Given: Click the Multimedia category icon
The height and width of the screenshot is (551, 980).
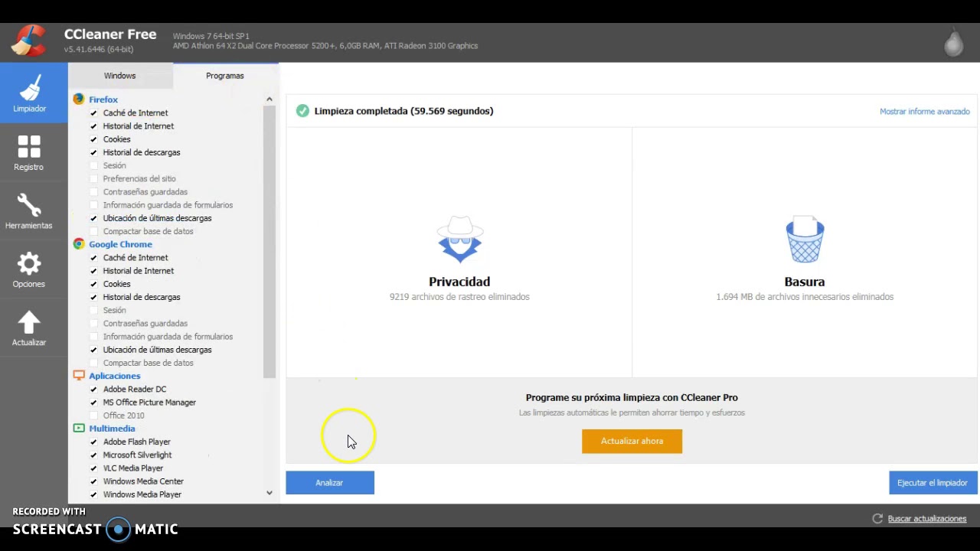Looking at the screenshot, I should [x=79, y=428].
